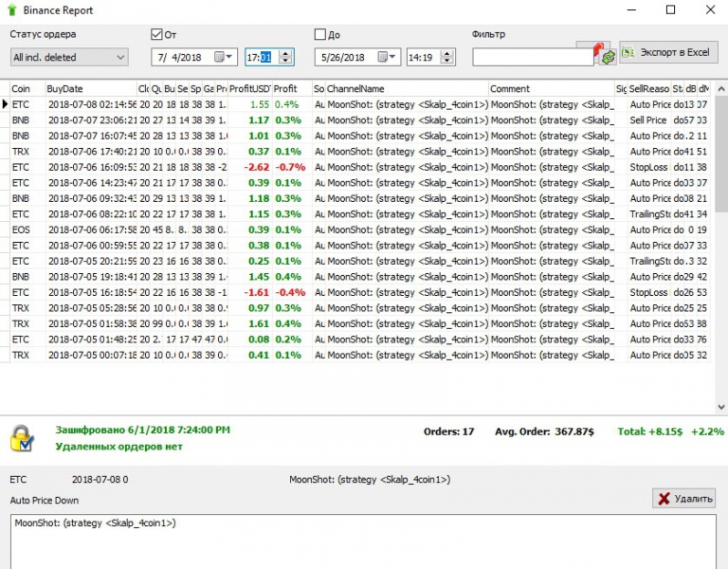Click the table scrollbar down arrow
728x569 pixels.
pyautogui.click(x=721, y=407)
